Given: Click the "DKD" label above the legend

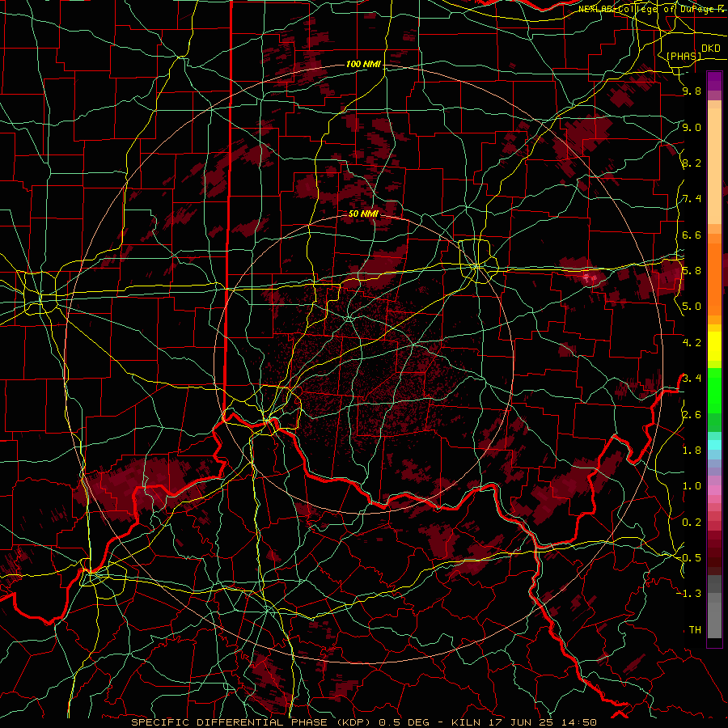Looking at the screenshot, I should pyautogui.click(x=711, y=49).
